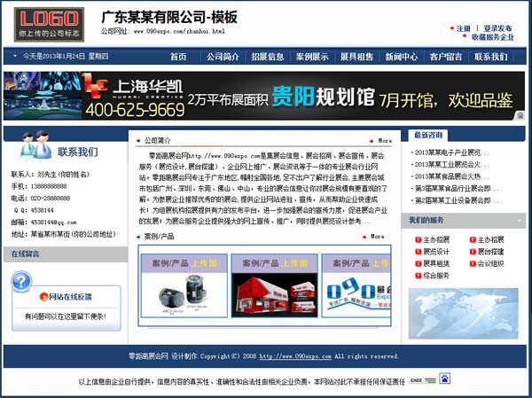This screenshot has height=398, width=532.
Task: Click red icon beside 展览设计
Action: [x=419, y=252]
